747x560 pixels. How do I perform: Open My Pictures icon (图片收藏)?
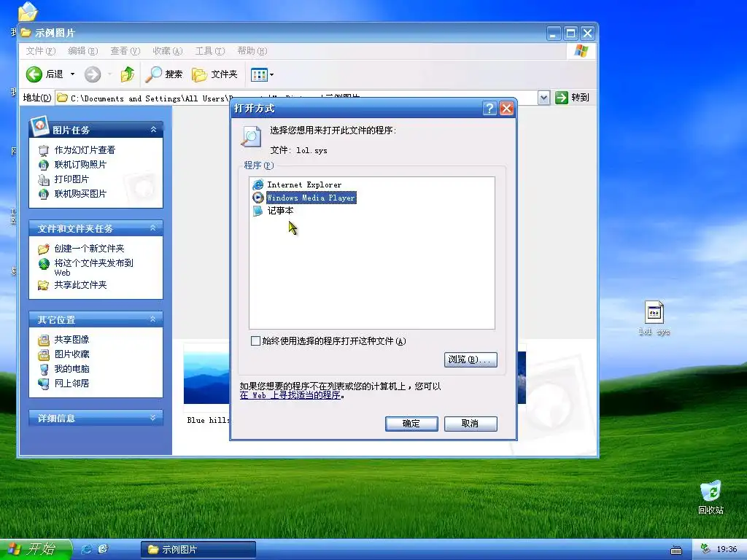(x=43, y=355)
